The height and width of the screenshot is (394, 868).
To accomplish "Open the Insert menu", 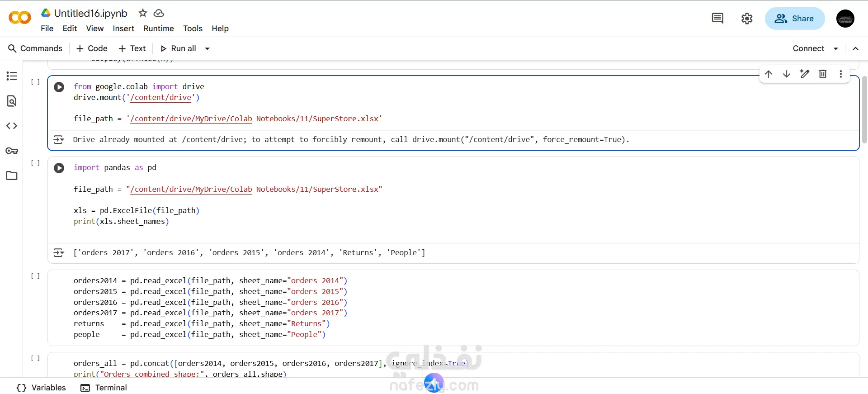I will pos(123,28).
